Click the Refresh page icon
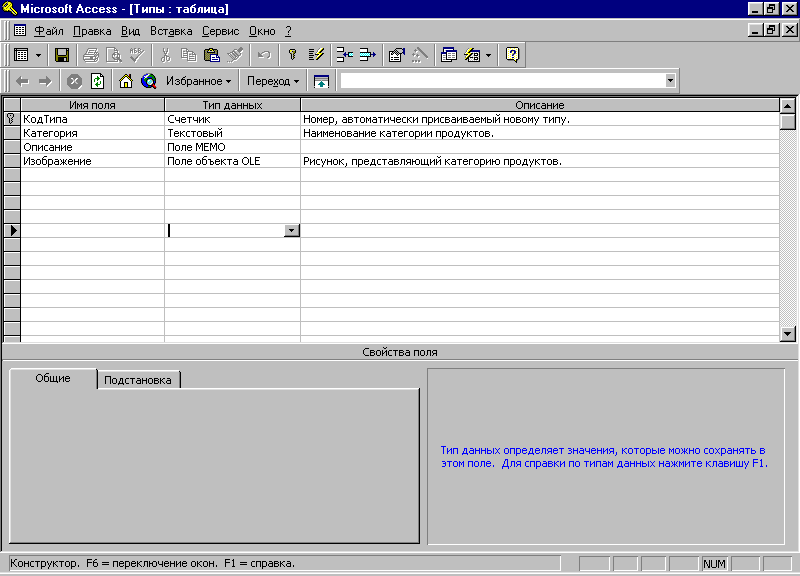Screen dimensions: 800x576 coord(97,81)
